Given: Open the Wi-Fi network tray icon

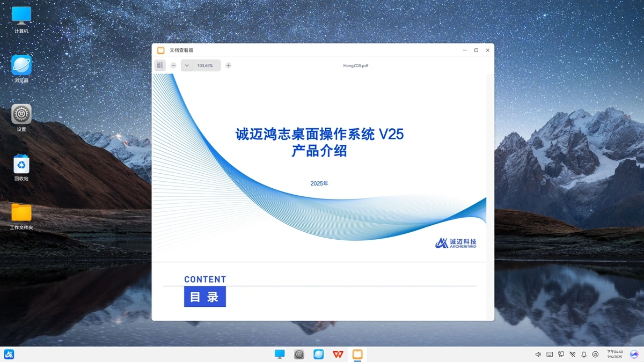Looking at the screenshot, I should pyautogui.click(x=573, y=354).
